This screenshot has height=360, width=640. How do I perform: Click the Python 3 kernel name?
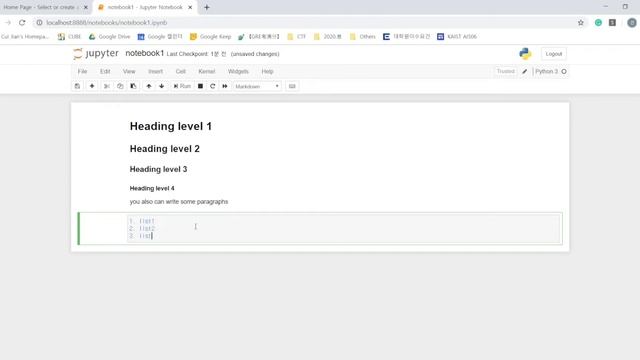coord(546,71)
